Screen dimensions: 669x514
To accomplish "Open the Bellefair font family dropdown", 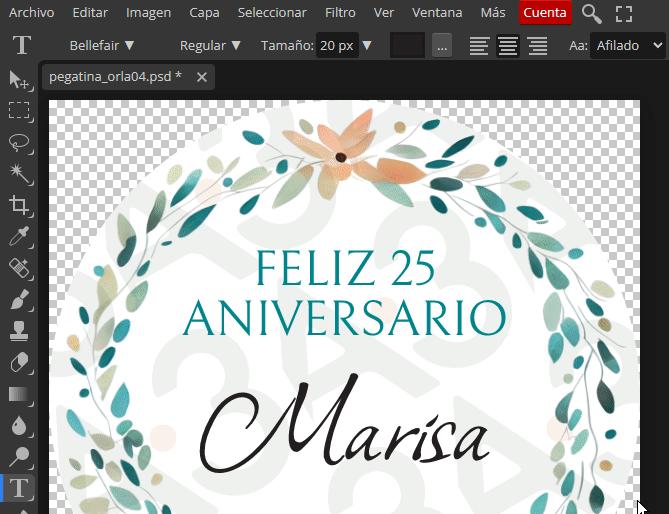I will click(102, 45).
